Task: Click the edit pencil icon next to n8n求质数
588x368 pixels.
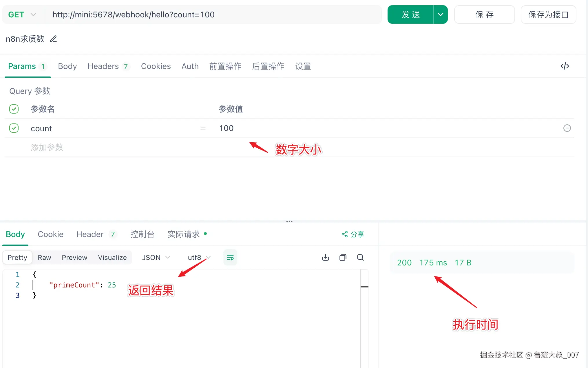Action: coord(53,39)
